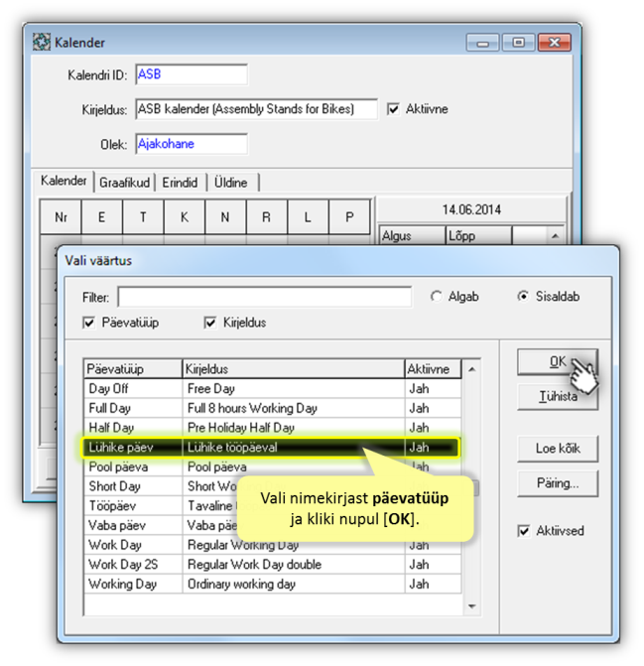Click the E weekday column header
Viewport: 644px width, 666px height.
click(102, 217)
